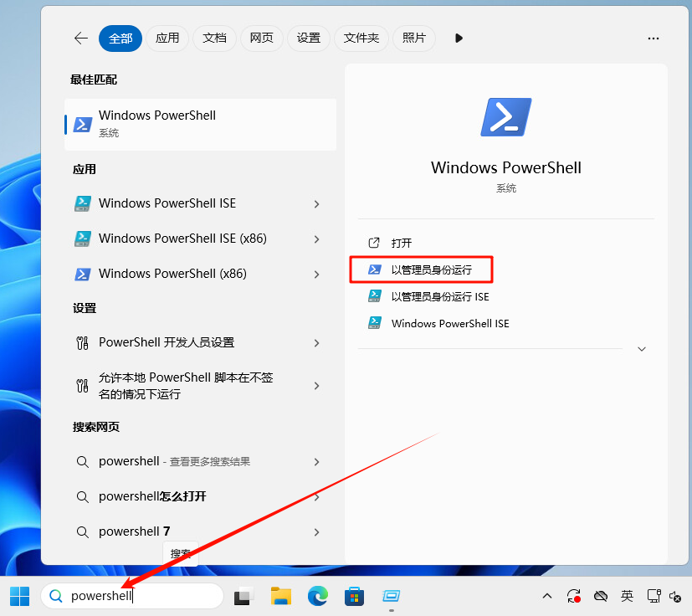Select the 应用 filter tab

pos(167,38)
